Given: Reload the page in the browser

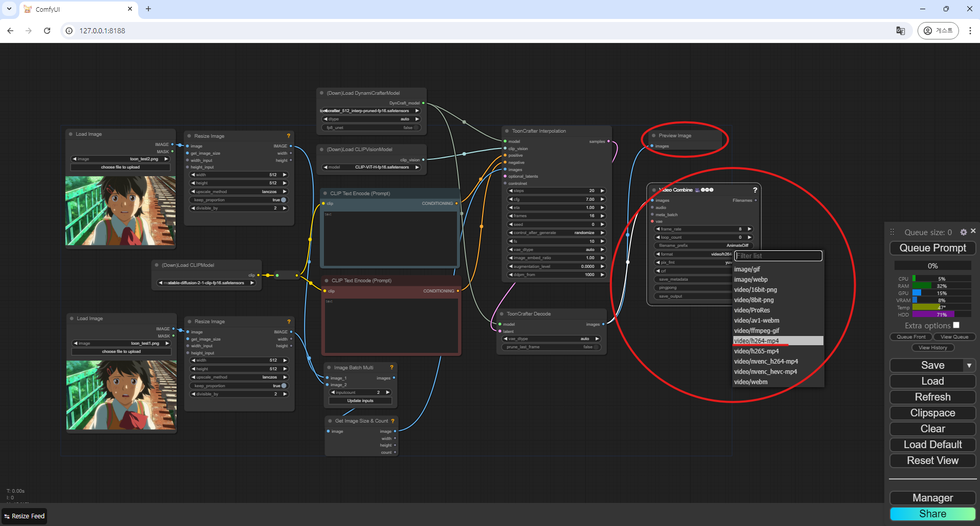Looking at the screenshot, I should tap(47, 31).
